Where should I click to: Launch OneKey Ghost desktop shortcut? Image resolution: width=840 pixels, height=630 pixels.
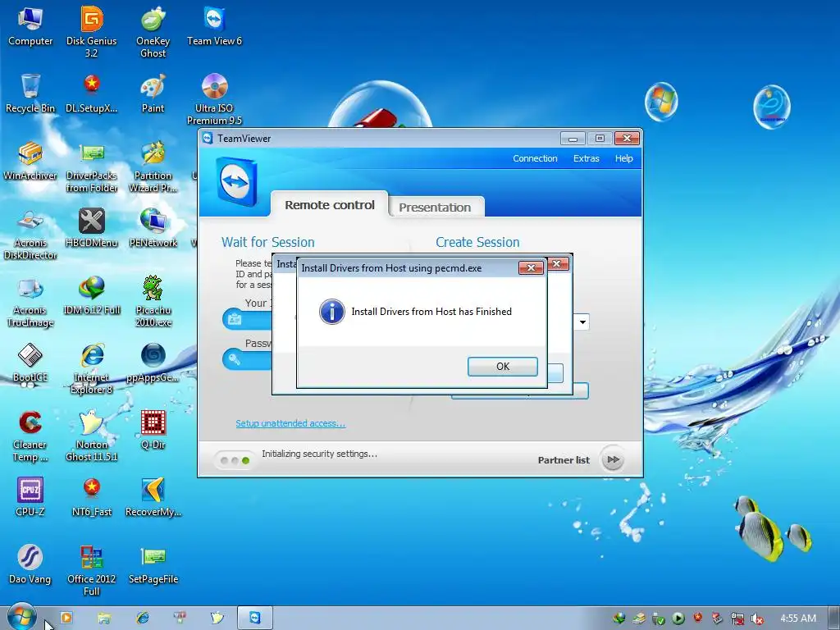pos(153,31)
